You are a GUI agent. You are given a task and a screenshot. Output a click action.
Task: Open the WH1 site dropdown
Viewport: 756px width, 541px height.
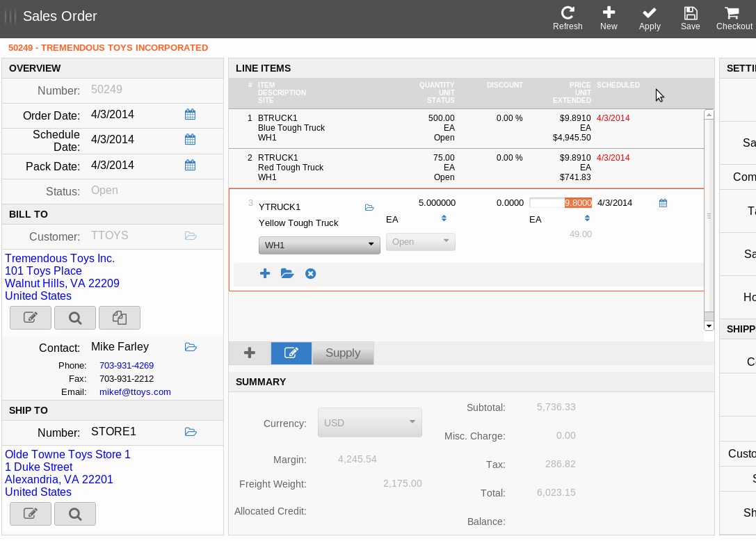(319, 245)
